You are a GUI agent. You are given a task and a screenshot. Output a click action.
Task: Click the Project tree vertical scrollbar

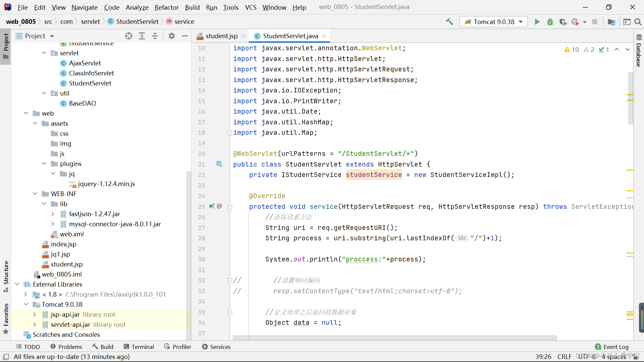188,255
